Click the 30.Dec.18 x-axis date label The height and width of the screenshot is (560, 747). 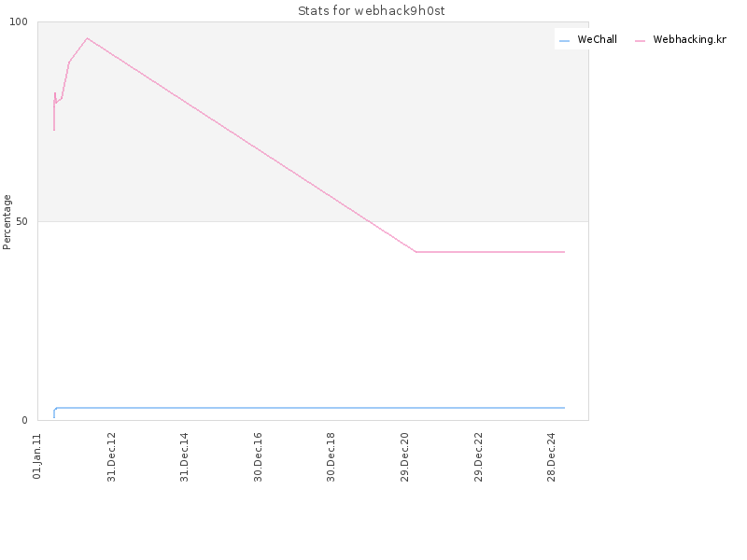click(x=331, y=457)
